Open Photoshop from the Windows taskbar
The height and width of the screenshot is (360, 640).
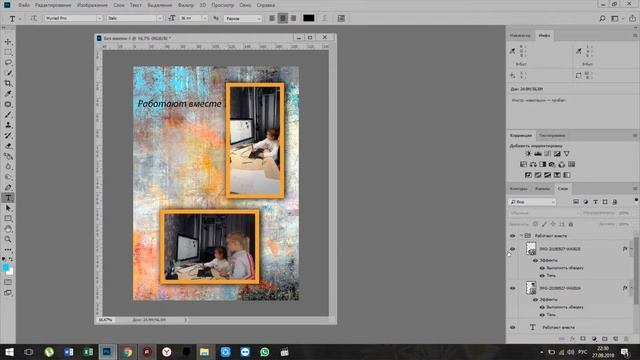(x=107, y=352)
